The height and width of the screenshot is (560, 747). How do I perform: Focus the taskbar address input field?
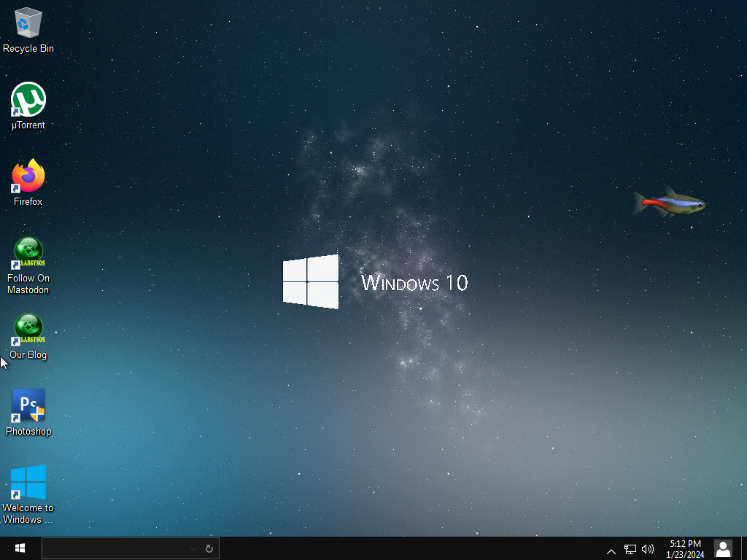(x=115, y=548)
